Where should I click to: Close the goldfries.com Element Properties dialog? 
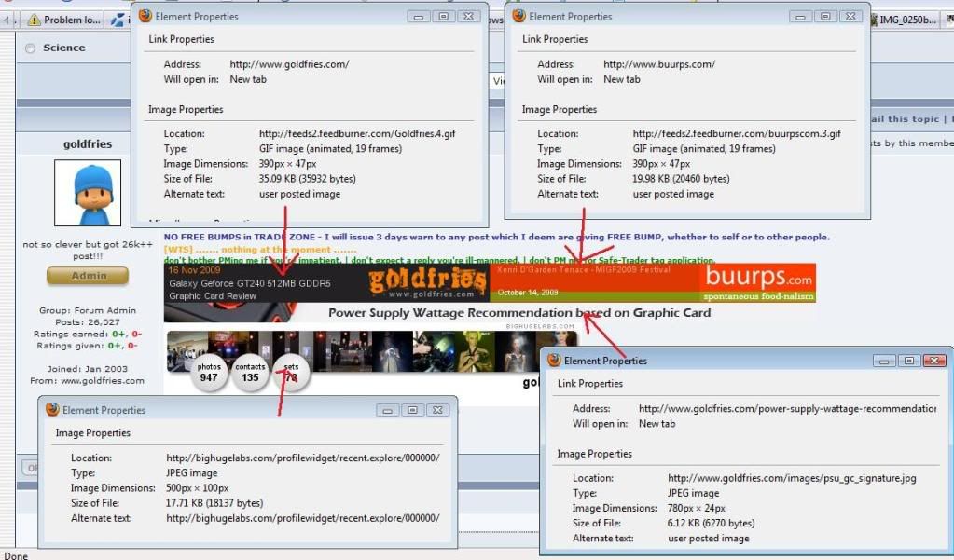click(469, 17)
